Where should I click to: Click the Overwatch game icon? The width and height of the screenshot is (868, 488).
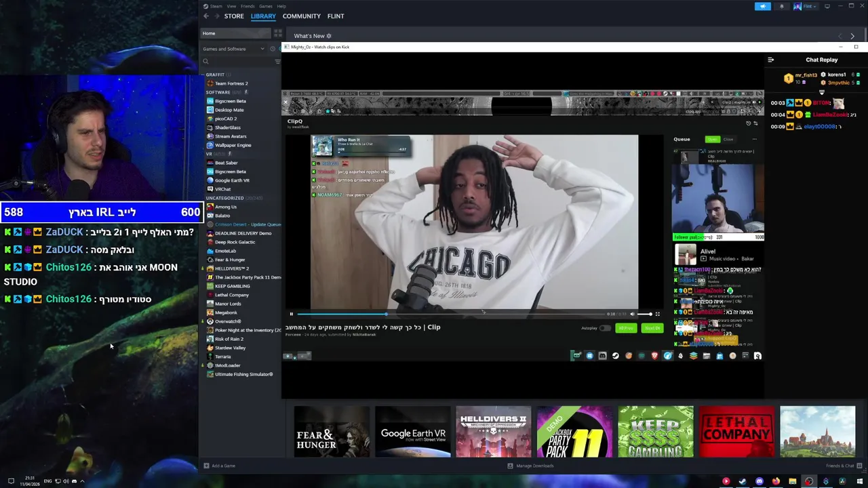210,321
